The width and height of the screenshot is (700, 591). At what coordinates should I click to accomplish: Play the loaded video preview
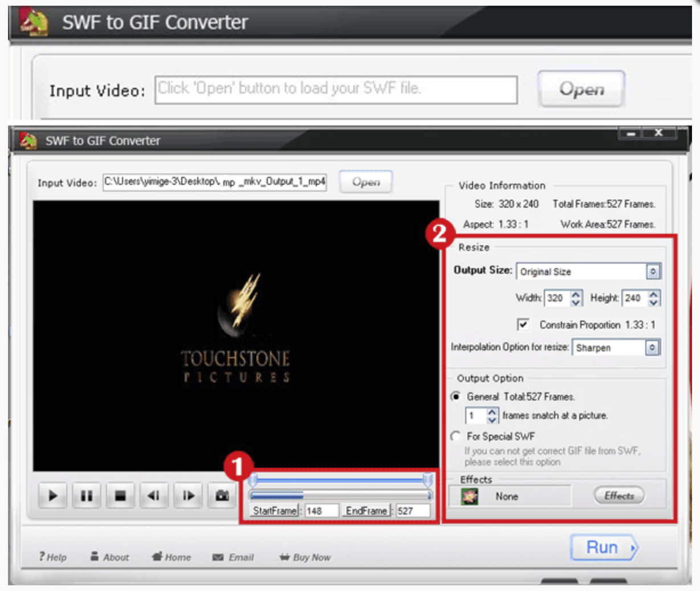[52, 496]
